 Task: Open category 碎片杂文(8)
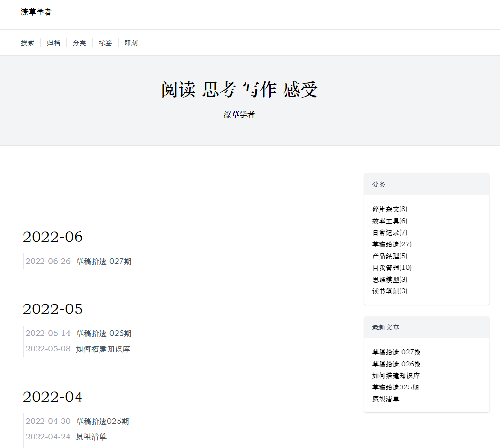click(x=390, y=209)
